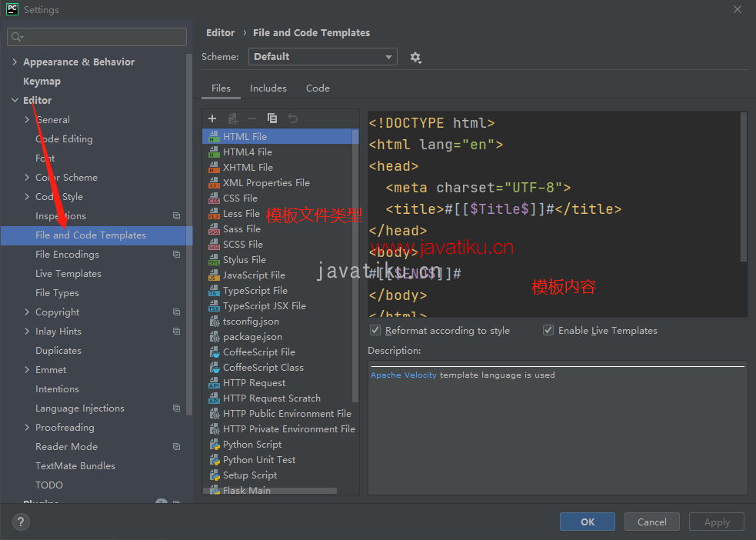The image size is (756, 540).
Task: Click the CSS File icon
Action: (214, 198)
